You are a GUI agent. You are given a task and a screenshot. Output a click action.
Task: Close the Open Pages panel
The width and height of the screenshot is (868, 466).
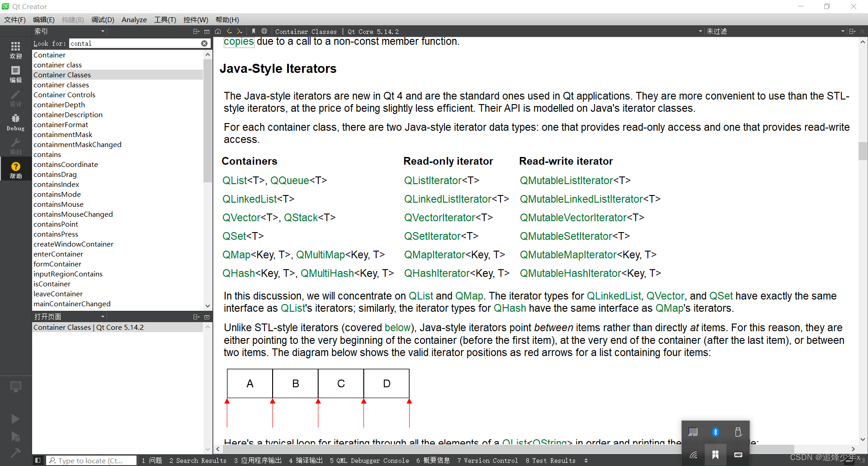click(x=207, y=317)
